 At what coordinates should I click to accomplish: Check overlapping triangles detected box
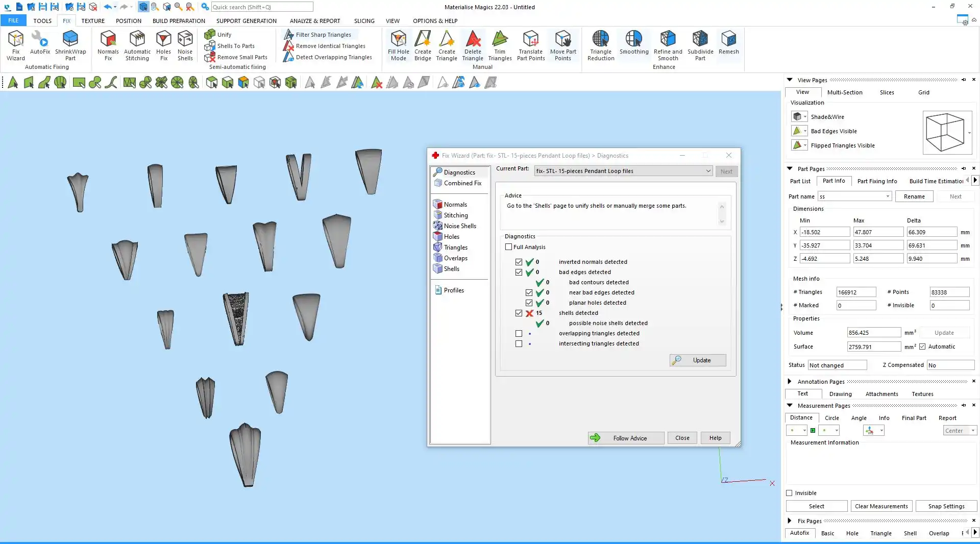(519, 333)
